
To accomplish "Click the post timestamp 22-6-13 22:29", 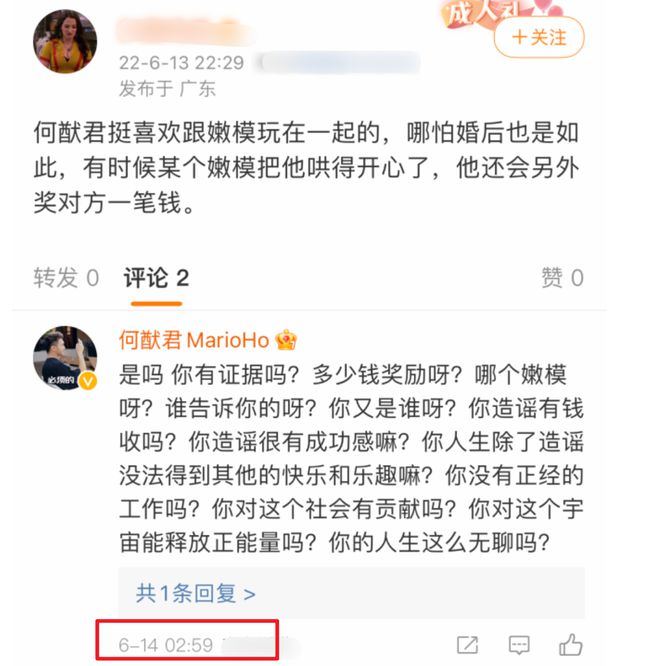I will coord(181,63).
